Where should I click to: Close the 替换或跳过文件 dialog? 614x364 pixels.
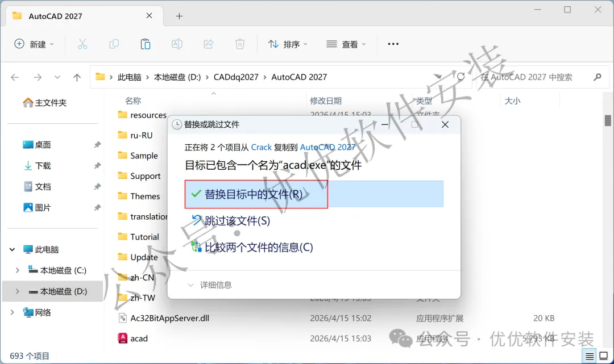445,125
